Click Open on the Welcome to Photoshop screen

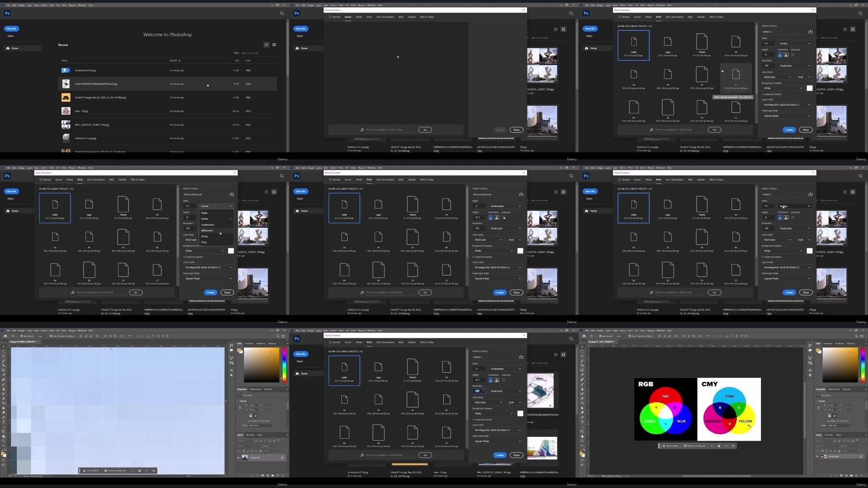11,36
